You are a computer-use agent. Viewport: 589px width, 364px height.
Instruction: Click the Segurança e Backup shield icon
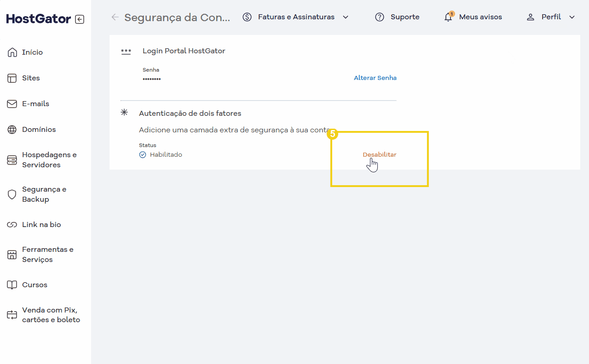point(12,194)
